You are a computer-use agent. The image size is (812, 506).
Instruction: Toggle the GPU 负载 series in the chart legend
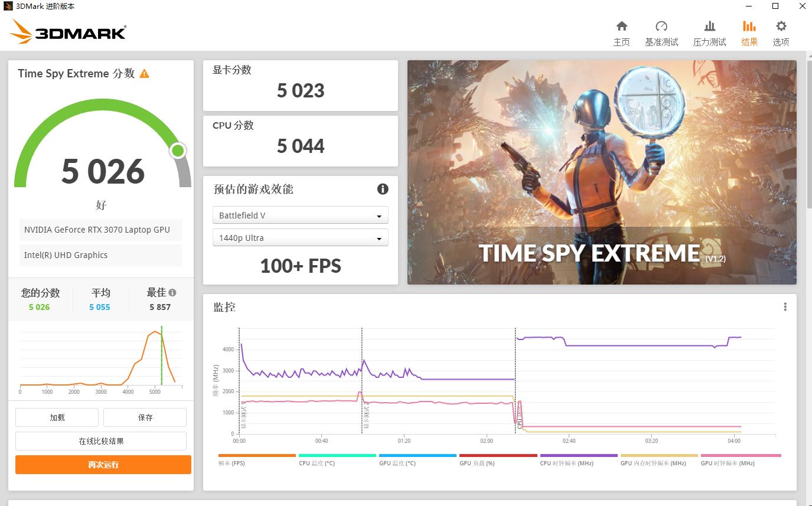pos(477,463)
